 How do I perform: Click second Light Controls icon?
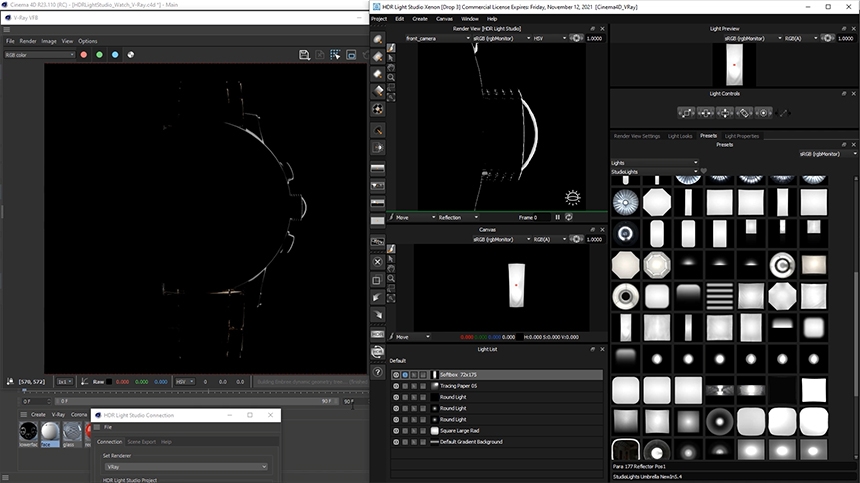pyautogui.click(x=705, y=113)
